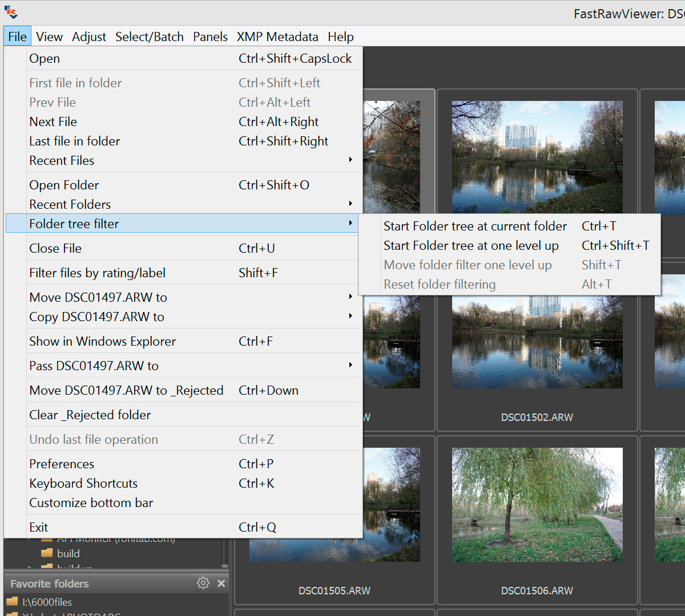Open the XMP Metadata menu
The image size is (685, 616).
point(277,37)
